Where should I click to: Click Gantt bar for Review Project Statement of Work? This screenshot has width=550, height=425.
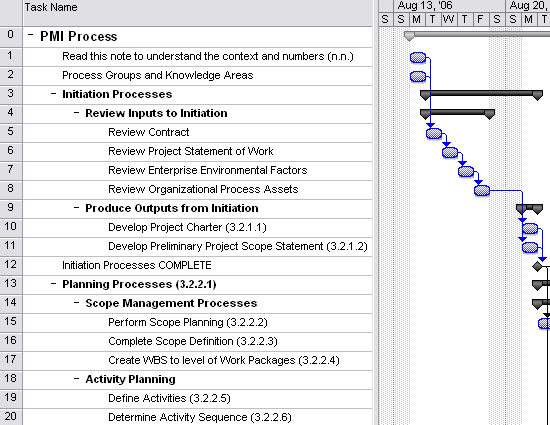tap(450, 153)
